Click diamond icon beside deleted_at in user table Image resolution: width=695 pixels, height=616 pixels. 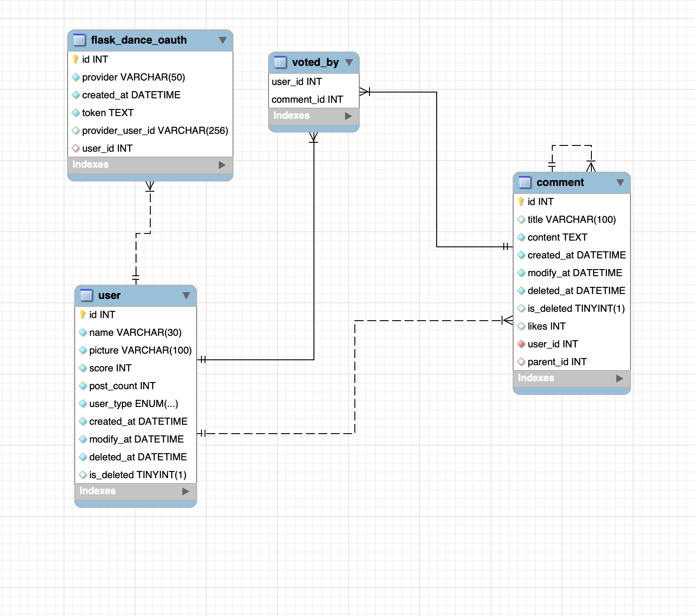click(x=83, y=457)
